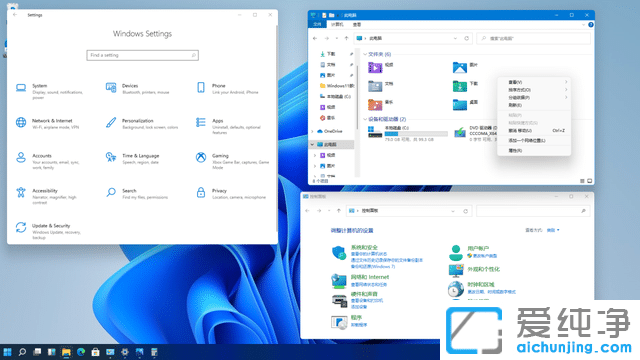This screenshot has height=360, width=640.
Task: Expand OneDrive in the navigation tree
Action: (x=313, y=131)
